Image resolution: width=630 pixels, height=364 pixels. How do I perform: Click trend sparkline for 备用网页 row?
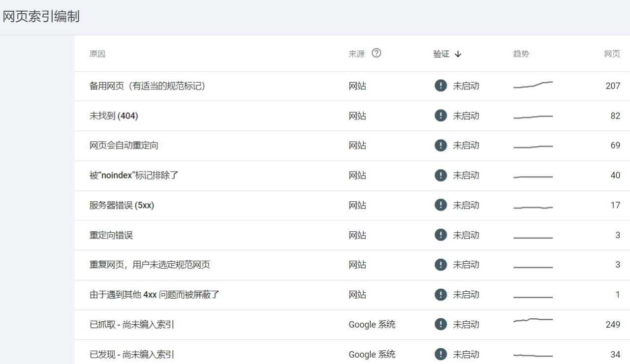[x=533, y=85]
